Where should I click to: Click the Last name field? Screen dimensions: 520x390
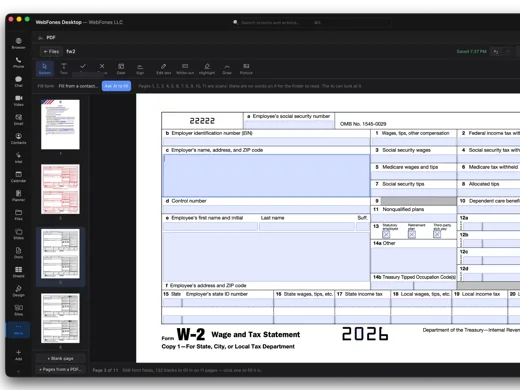(x=307, y=227)
